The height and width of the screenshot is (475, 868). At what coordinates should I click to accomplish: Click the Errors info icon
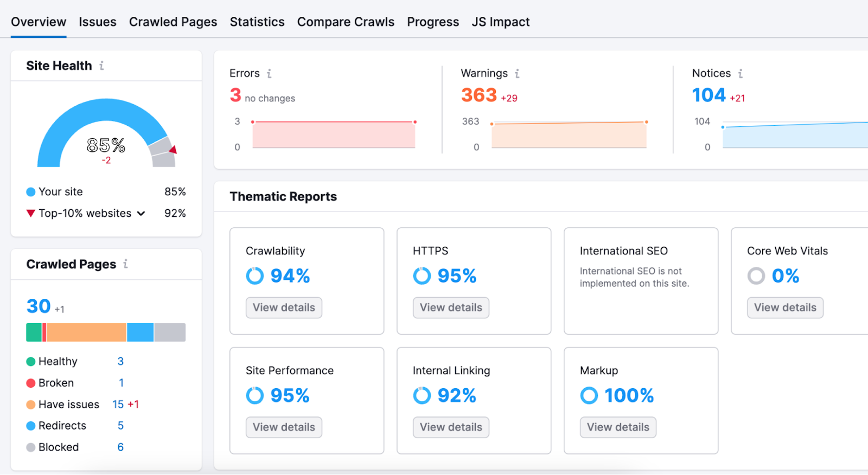269,73
